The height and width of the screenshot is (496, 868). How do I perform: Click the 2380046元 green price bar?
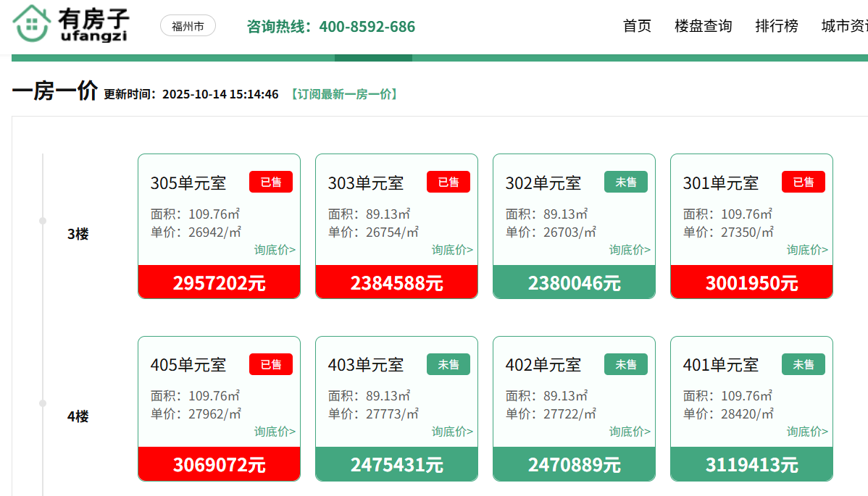tap(574, 282)
